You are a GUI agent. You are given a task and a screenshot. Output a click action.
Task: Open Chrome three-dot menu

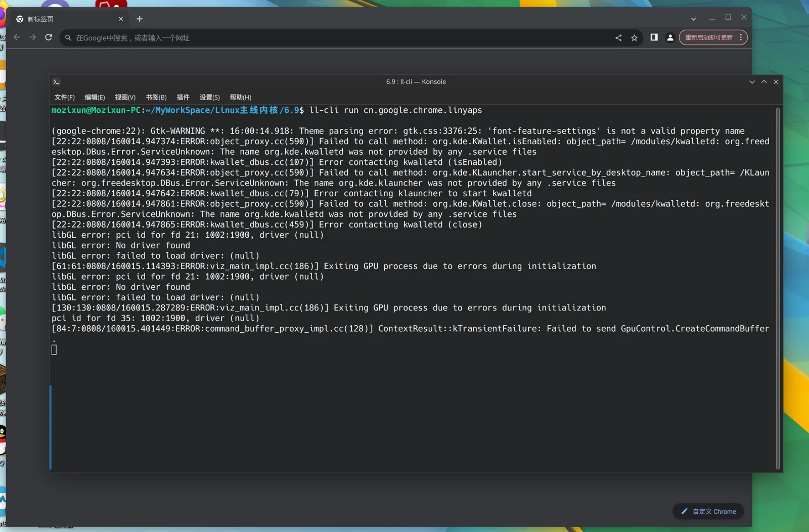[x=741, y=37]
